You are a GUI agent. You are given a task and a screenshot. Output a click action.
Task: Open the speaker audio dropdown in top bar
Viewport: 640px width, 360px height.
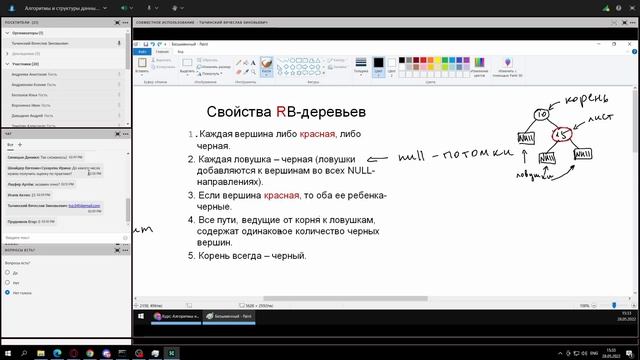pyautogui.click(x=131, y=8)
